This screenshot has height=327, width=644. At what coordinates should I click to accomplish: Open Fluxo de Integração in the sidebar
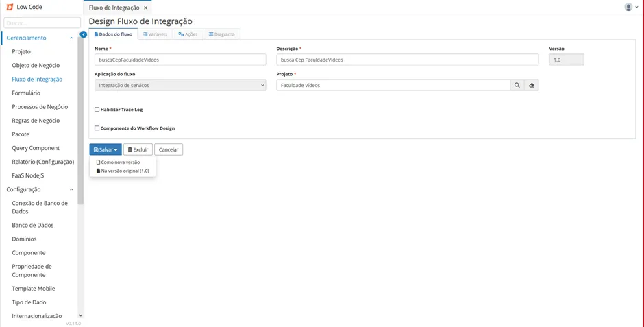pyautogui.click(x=37, y=80)
